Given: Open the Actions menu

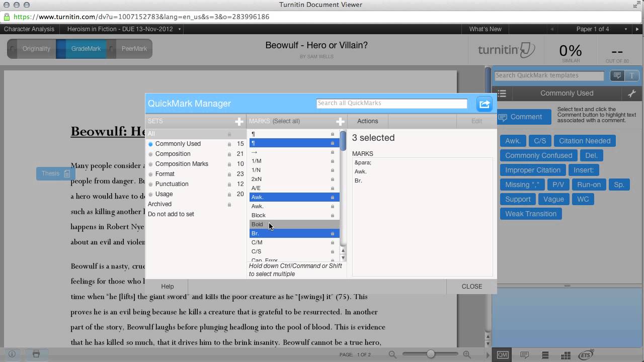Looking at the screenshot, I should coord(367,121).
